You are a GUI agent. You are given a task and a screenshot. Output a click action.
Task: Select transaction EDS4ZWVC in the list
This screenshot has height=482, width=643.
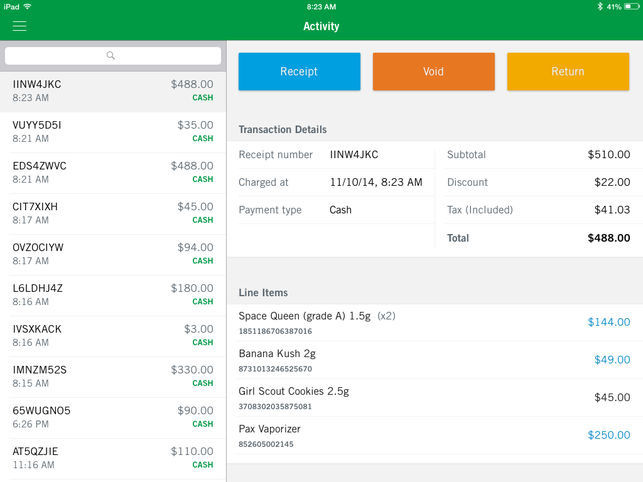click(x=113, y=172)
